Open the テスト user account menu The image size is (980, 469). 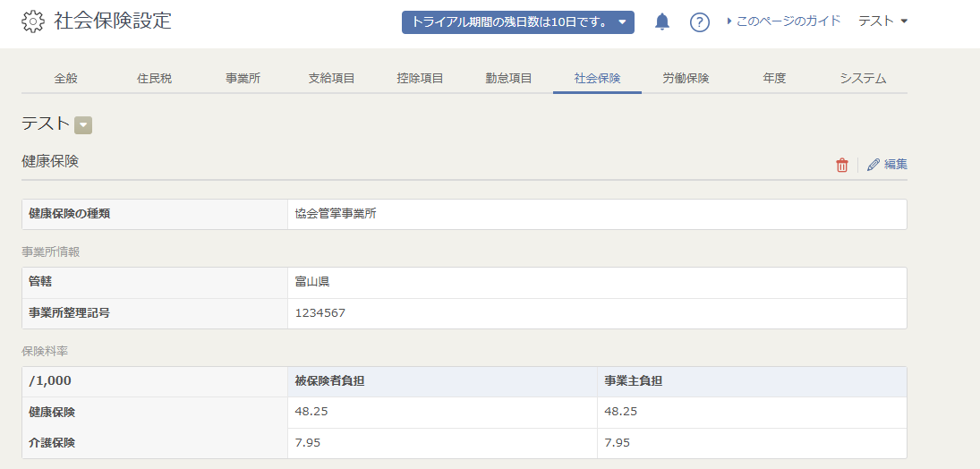(882, 21)
